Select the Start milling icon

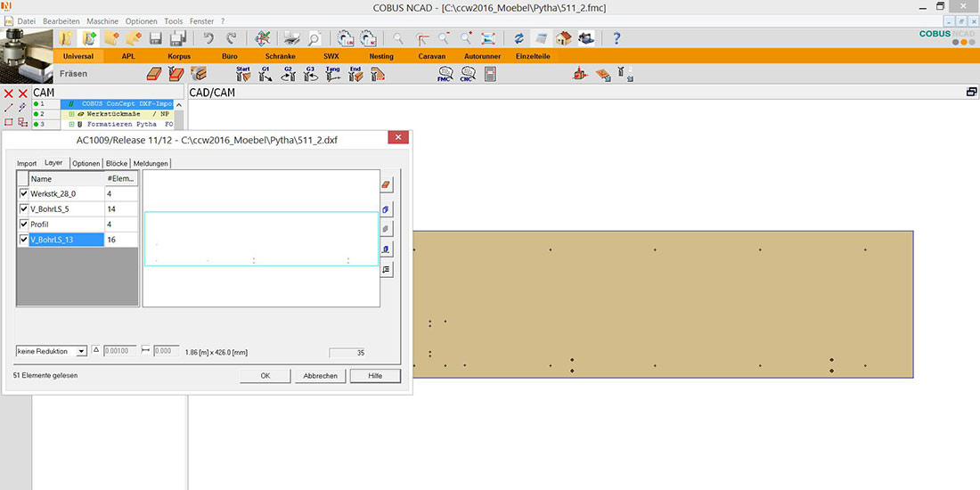(x=243, y=74)
